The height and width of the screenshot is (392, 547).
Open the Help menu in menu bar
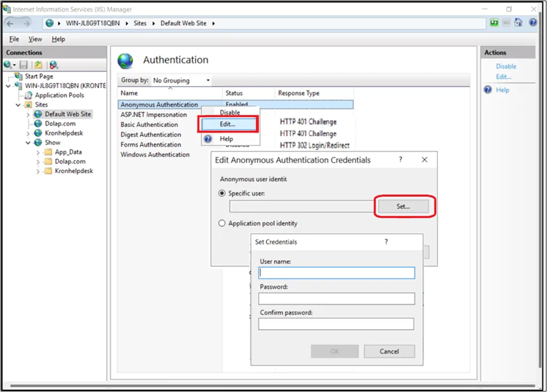coord(58,39)
